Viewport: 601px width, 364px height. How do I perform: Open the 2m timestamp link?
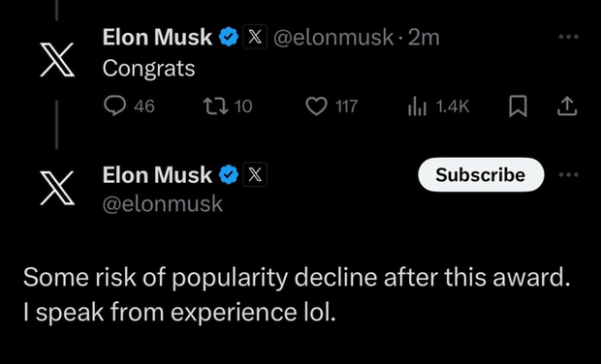[x=424, y=38]
